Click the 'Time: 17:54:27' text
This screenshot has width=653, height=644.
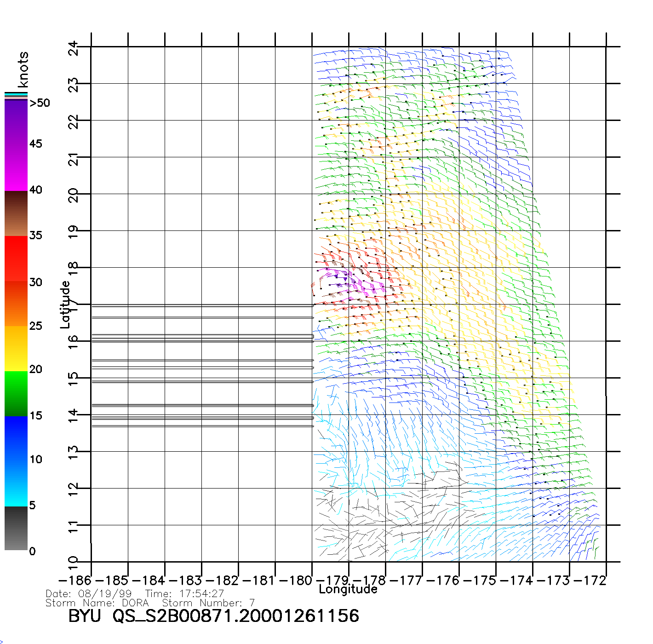(x=184, y=594)
